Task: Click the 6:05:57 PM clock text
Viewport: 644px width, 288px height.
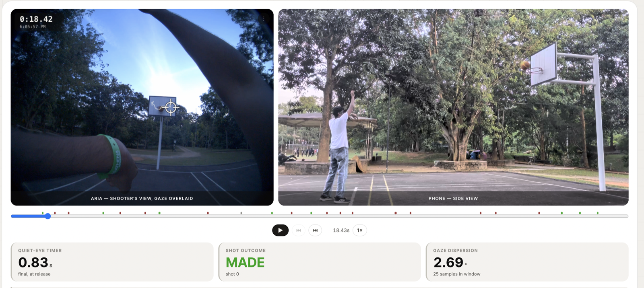Action: click(33, 27)
